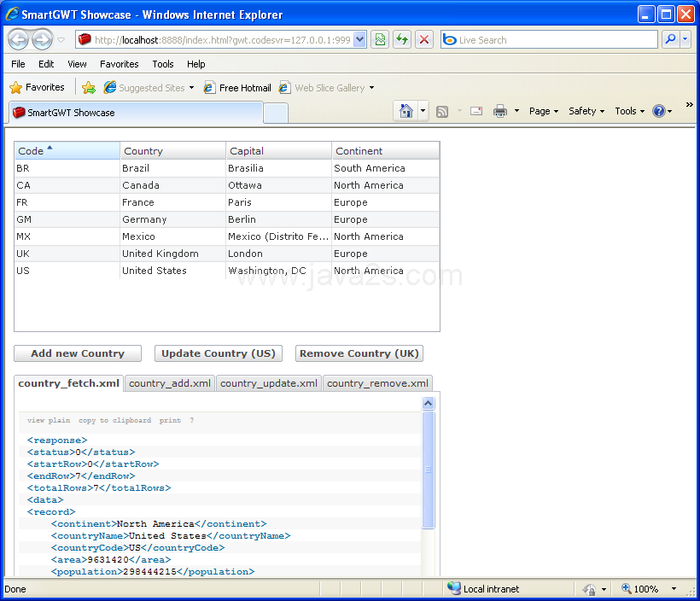The height and width of the screenshot is (601, 700).
Task: Open the View menu
Action: click(x=77, y=64)
